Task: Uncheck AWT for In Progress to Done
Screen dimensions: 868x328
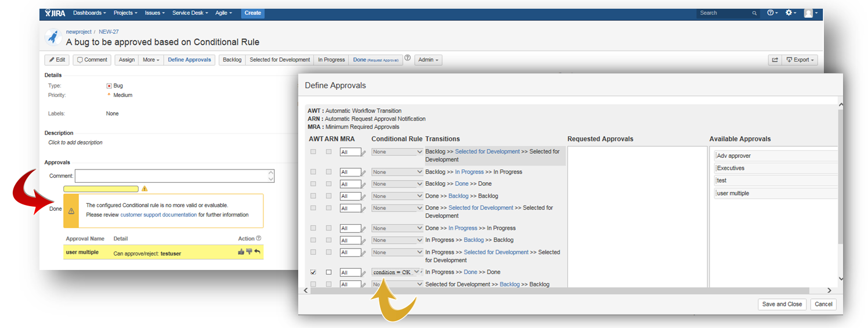Action: pyautogui.click(x=314, y=272)
